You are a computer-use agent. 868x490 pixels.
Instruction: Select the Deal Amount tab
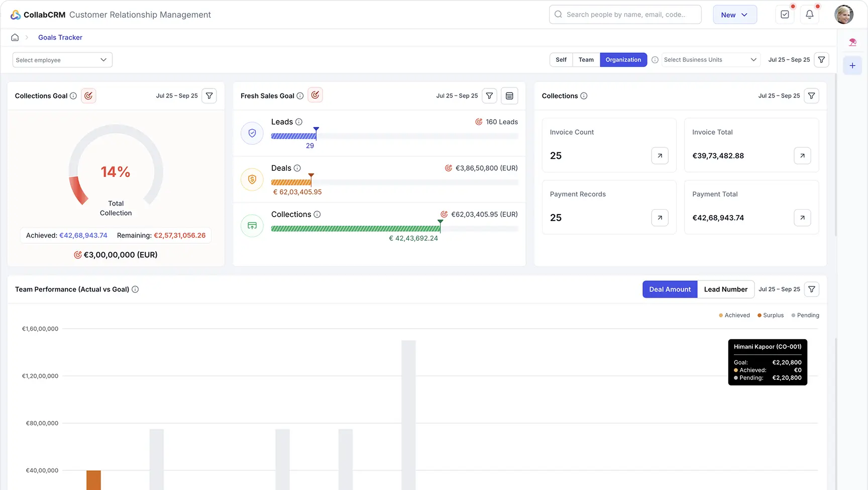(670, 289)
